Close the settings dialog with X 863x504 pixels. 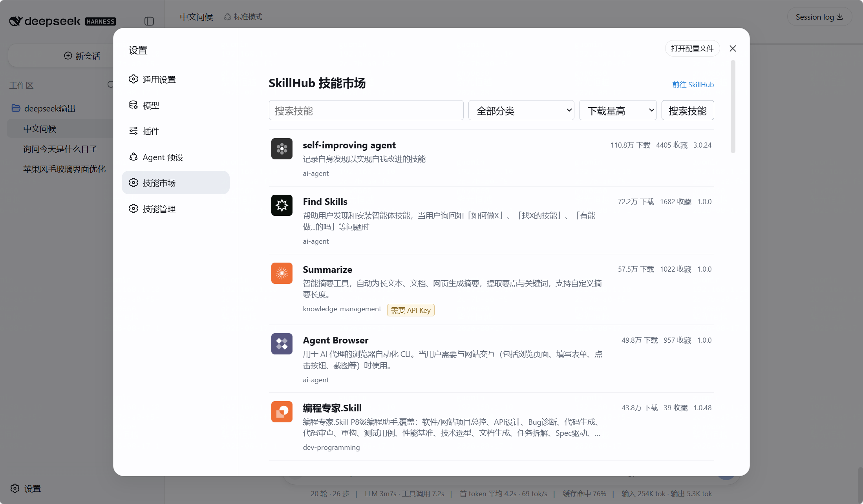point(733,48)
